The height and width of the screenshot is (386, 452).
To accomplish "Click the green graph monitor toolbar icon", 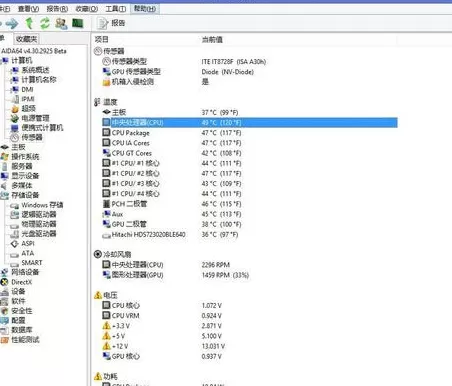I will 78,23.
